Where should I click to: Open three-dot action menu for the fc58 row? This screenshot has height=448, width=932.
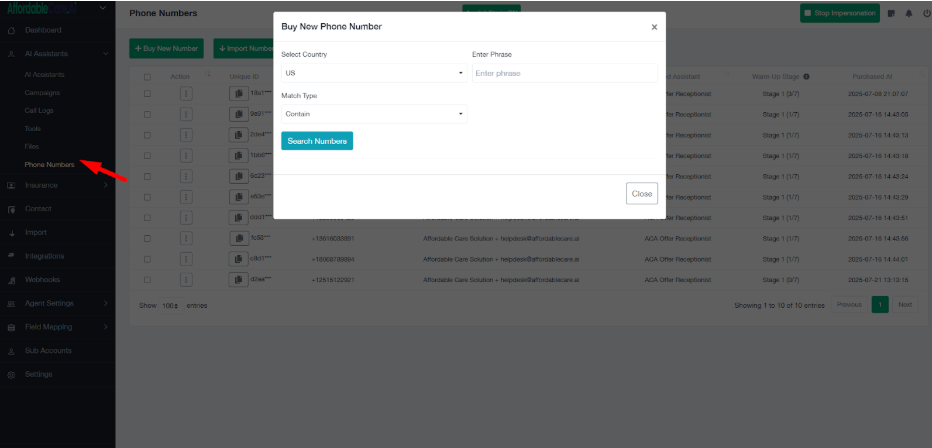pyautogui.click(x=186, y=238)
